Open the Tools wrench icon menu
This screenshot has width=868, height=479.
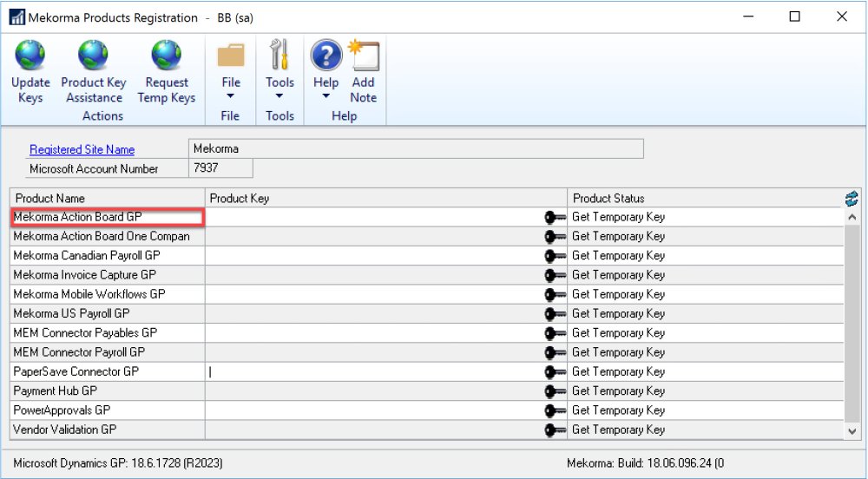(279, 55)
